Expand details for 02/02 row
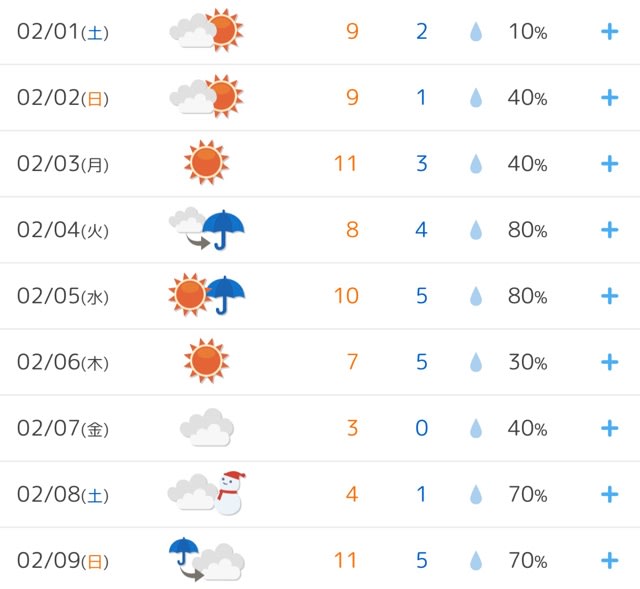Viewport: 640px width, 589px height. (x=609, y=98)
